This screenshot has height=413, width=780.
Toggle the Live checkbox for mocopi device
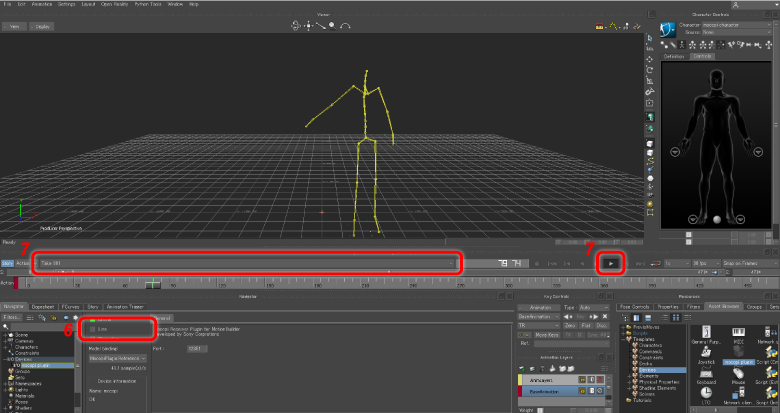tap(94, 328)
